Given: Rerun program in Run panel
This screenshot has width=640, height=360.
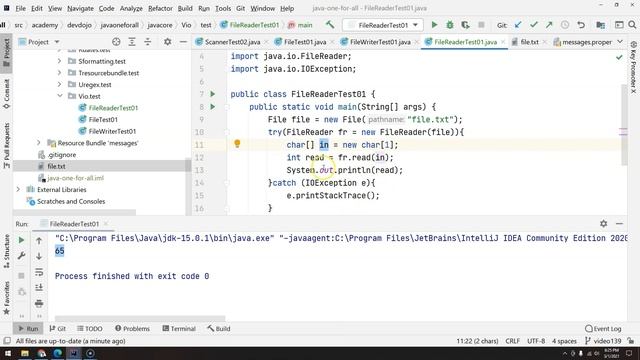Looking at the screenshot, I should point(21,240).
